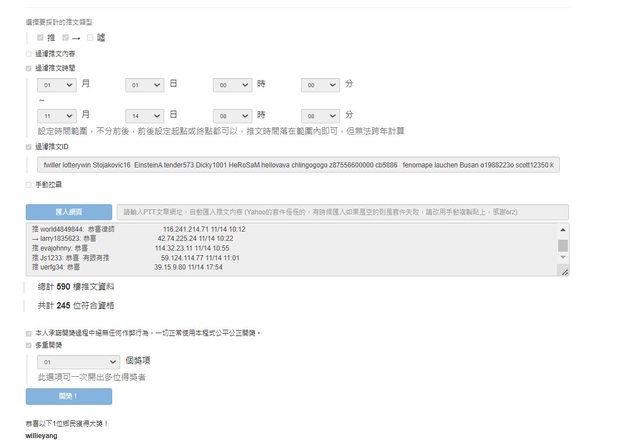Viewport: 640px width, 445px height.
Task: Check the 多重開獎 option
Action: click(29, 344)
